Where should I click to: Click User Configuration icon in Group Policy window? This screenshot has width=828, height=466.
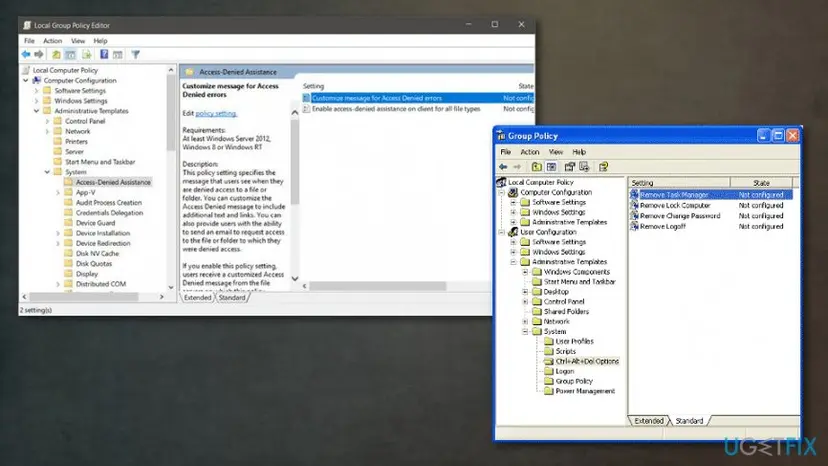click(x=513, y=232)
